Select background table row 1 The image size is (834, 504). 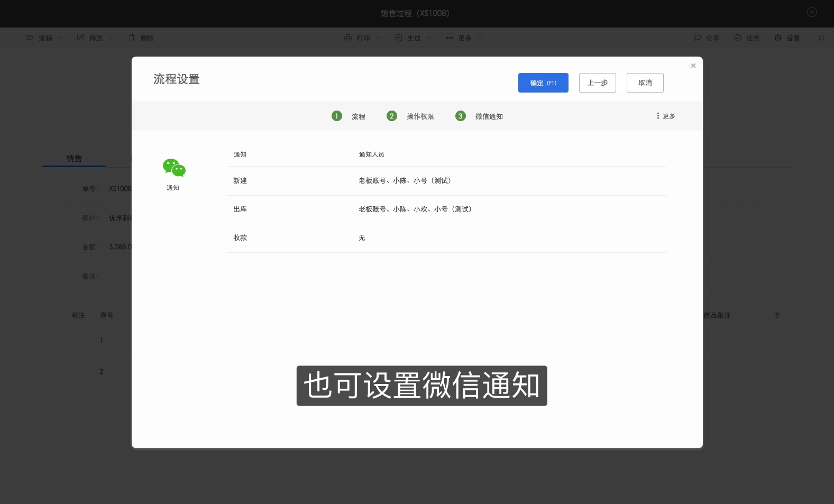tap(101, 340)
